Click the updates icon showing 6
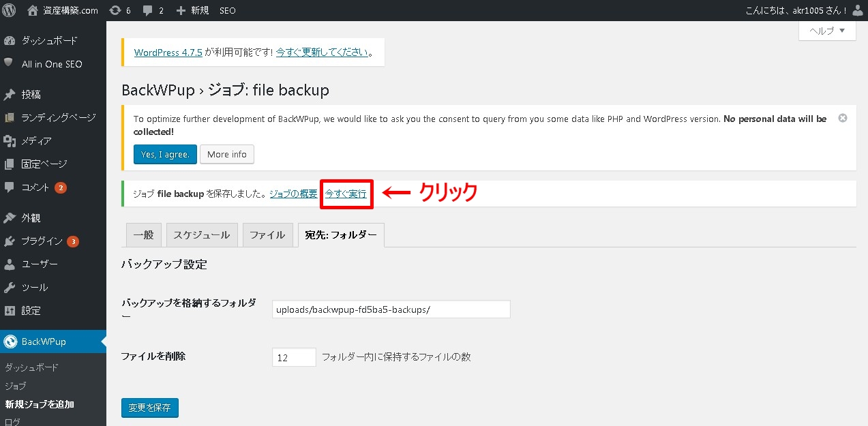This screenshot has height=426, width=868. [115, 10]
